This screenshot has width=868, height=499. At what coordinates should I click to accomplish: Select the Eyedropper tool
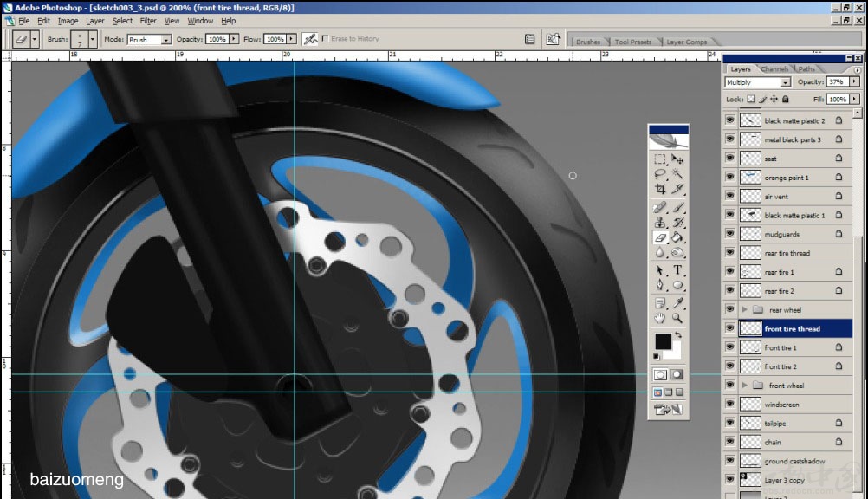[x=677, y=303]
